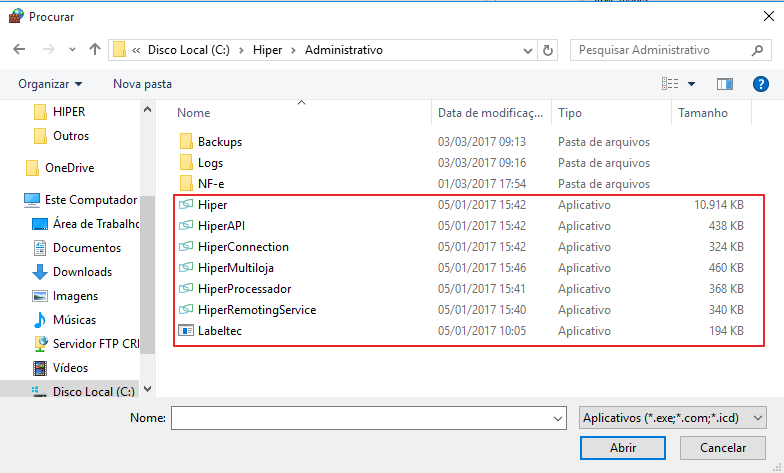Screen dimensions: 784x473
Task: Select Downloads in the navigation pane
Action: coord(81,272)
